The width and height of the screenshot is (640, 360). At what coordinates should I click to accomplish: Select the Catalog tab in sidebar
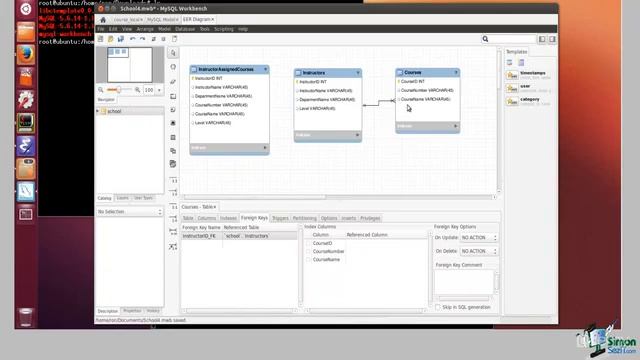[104, 198]
